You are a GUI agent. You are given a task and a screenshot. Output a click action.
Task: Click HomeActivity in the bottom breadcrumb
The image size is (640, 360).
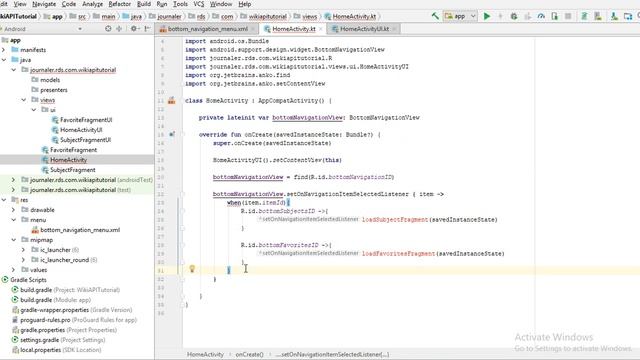click(205, 354)
